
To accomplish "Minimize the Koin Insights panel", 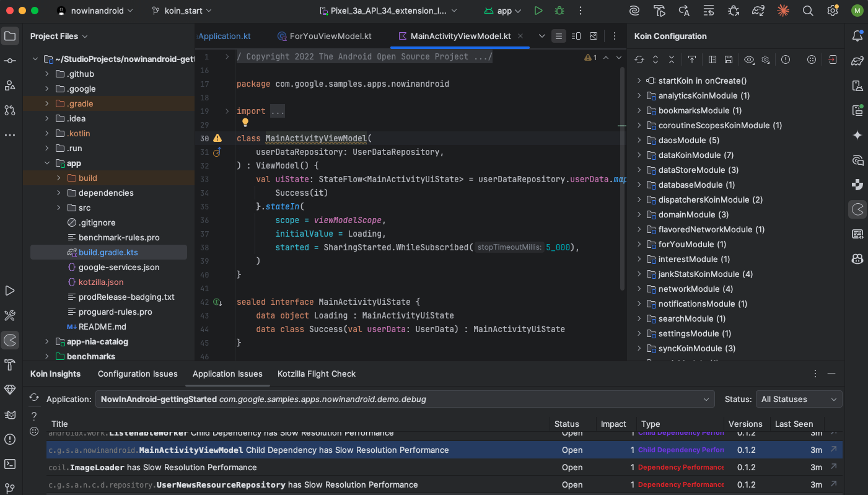I will [x=831, y=374].
